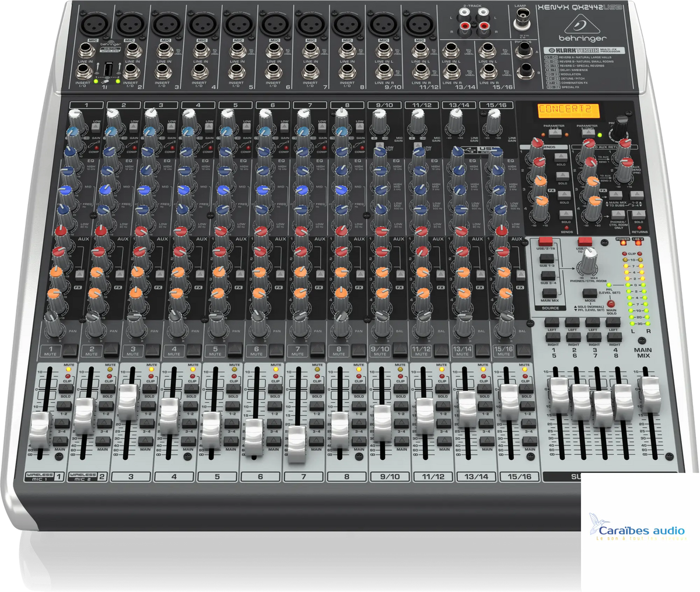The image size is (700, 592).
Task: Toggle the channel 3 3-4 subgroup routing button
Action: click(x=148, y=423)
